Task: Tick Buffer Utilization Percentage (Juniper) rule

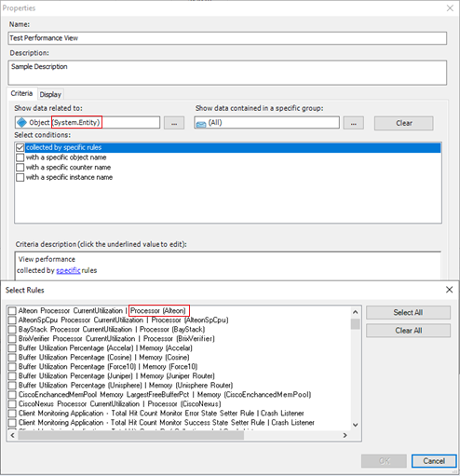Action: [12, 376]
